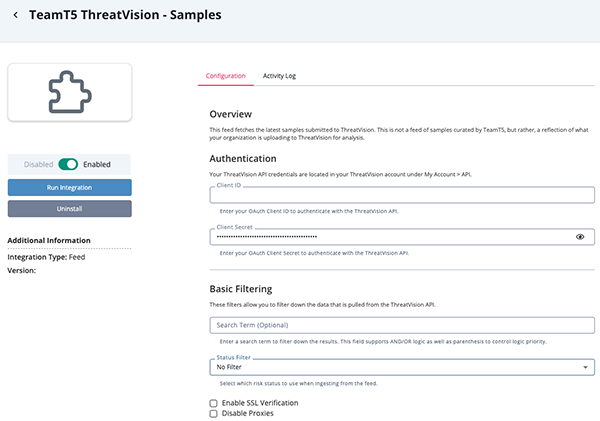Reveal the Client Secret with eye icon

pos(580,237)
